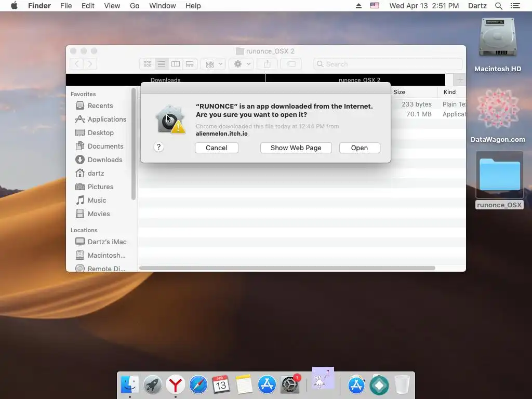
Task: Switch Finder to column view
Action: tap(176, 64)
